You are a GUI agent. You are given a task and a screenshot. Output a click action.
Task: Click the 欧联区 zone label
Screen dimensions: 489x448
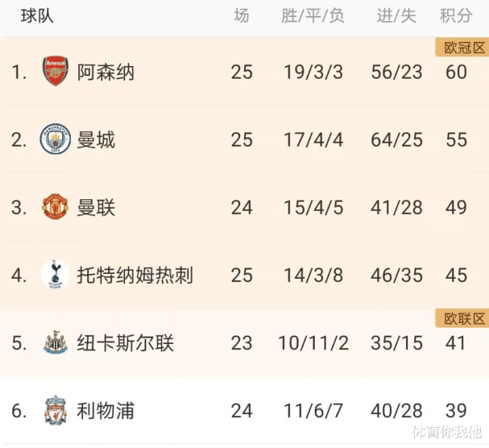pyautogui.click(x=462, y=318)
